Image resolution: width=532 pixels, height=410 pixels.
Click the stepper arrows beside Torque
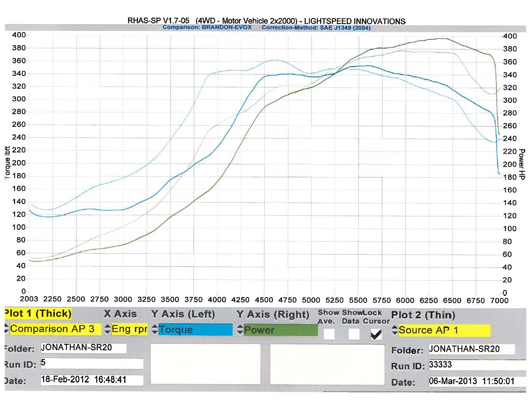[155, 330]
